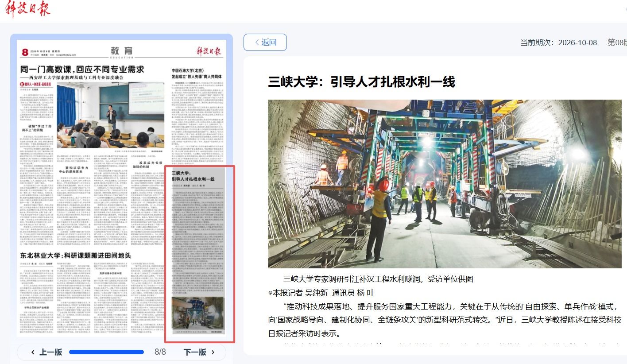The image size is (627, 364).
Task: Advance to the next page with 下一版
Action: tap(199, 352)
